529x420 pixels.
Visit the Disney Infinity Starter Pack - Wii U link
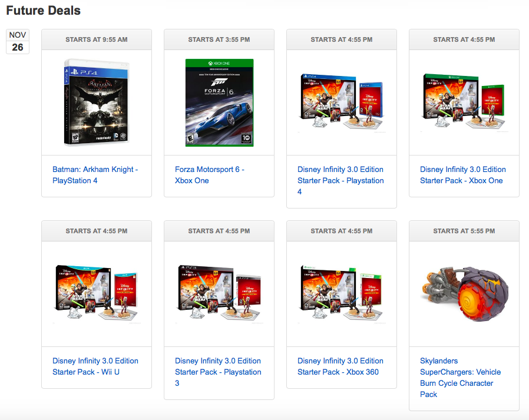point(95,366)
